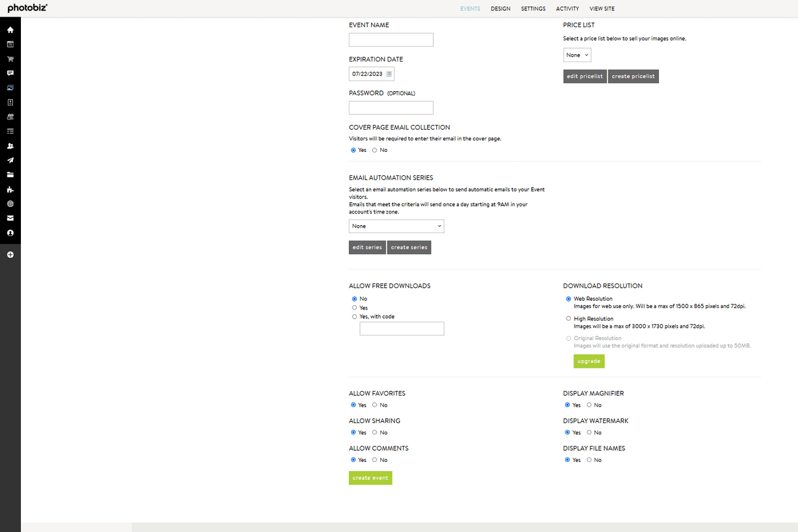Open the mail/envelope sidebar section

10,218
